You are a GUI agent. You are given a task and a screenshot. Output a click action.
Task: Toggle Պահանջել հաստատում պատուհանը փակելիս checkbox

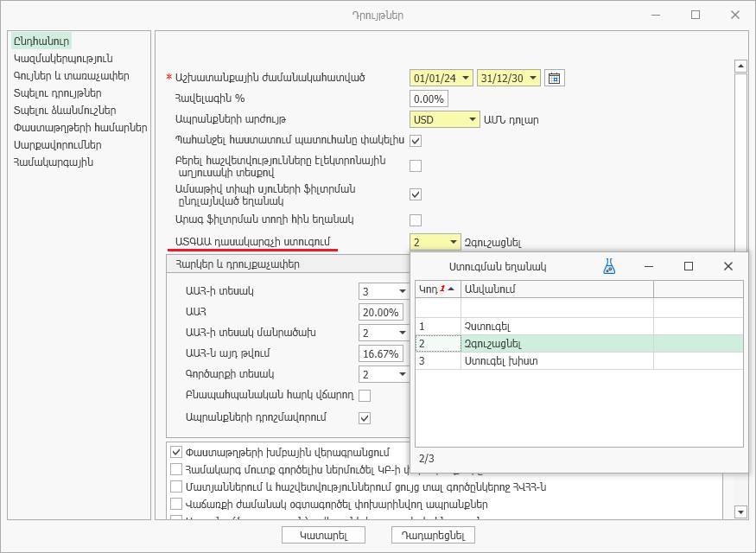pos(416,141)
